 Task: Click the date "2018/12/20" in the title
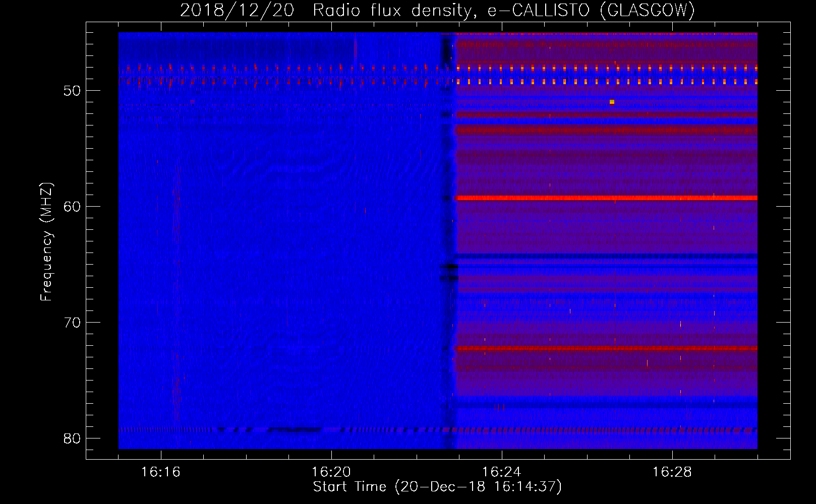tap(237, 11)
